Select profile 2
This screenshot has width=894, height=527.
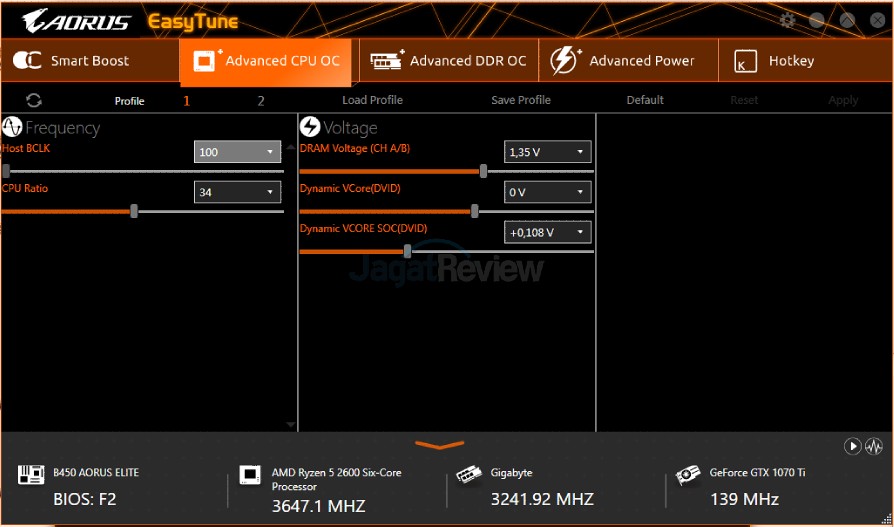[261, 101]
